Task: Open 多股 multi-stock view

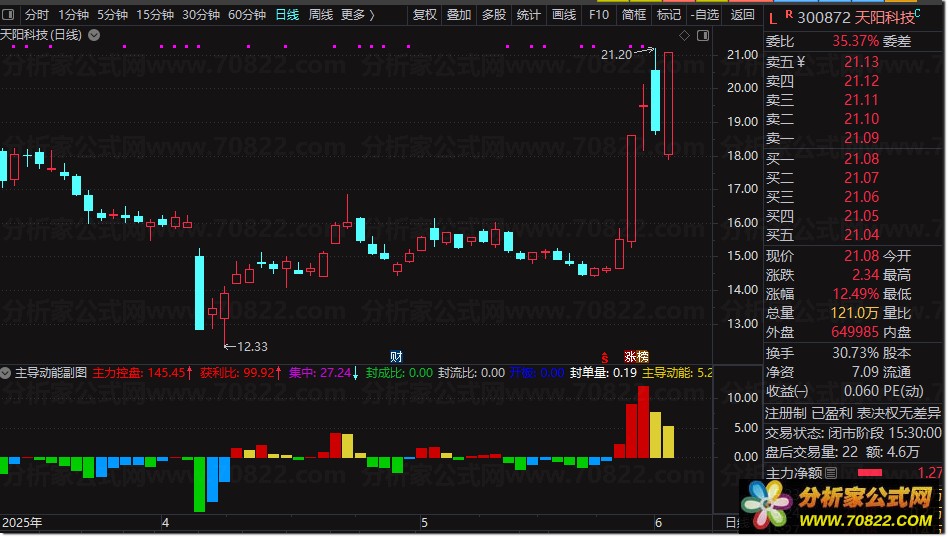Action: (x=494, y=15)
